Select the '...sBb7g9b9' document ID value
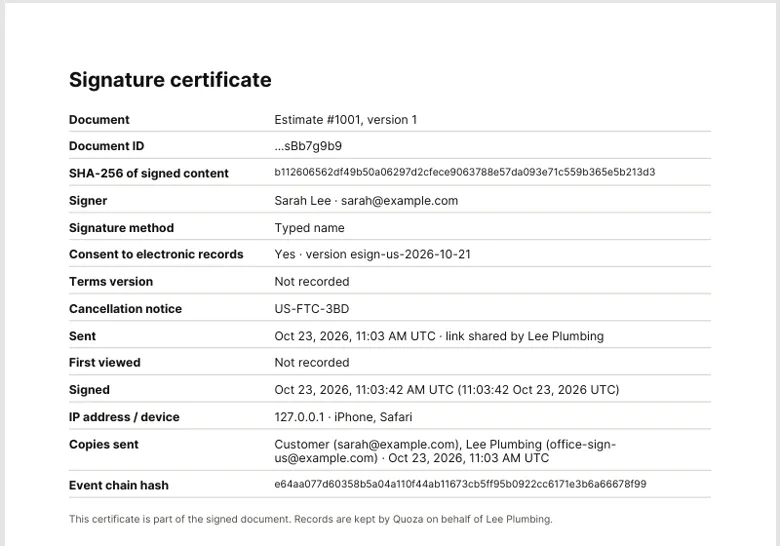The width and height of the screenshot is (780, 546). [x=308, y=146]
